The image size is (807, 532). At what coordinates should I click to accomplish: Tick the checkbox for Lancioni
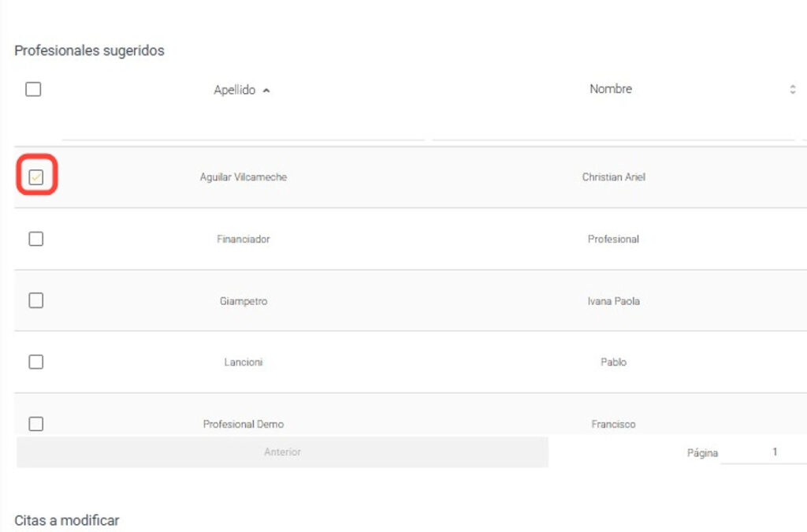click(x=35, y=362)
